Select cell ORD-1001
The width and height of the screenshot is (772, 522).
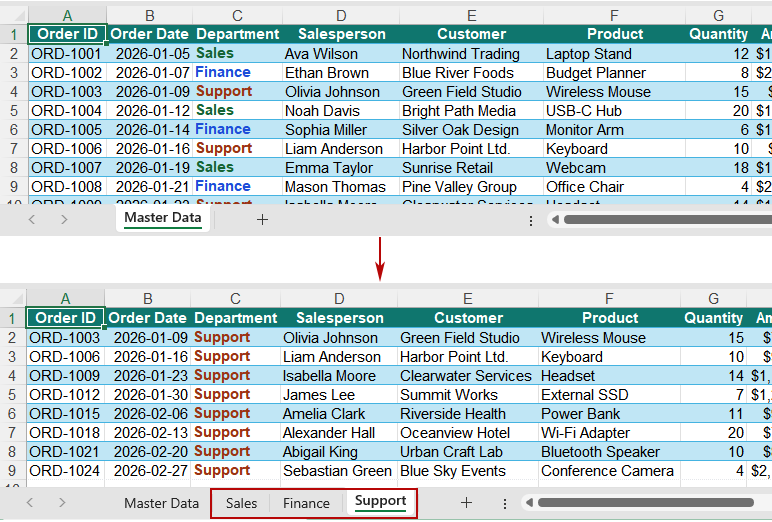(x=67, y=54)
